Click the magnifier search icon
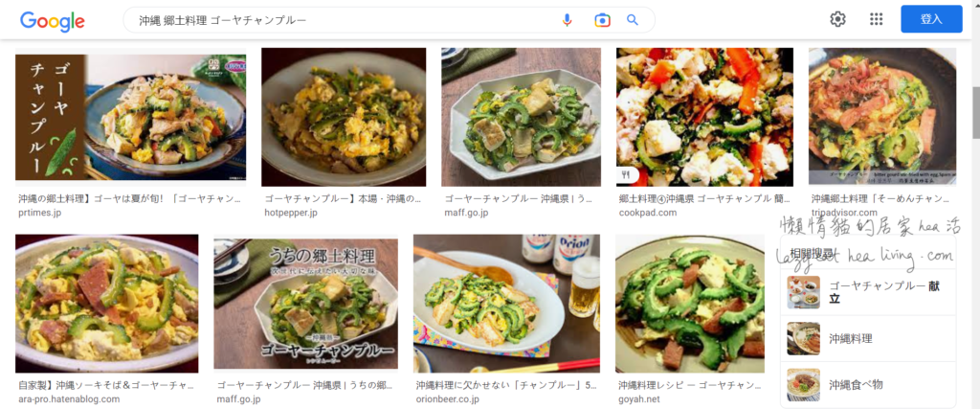Viewport: 980px width, 409px height. coord(633,20)
